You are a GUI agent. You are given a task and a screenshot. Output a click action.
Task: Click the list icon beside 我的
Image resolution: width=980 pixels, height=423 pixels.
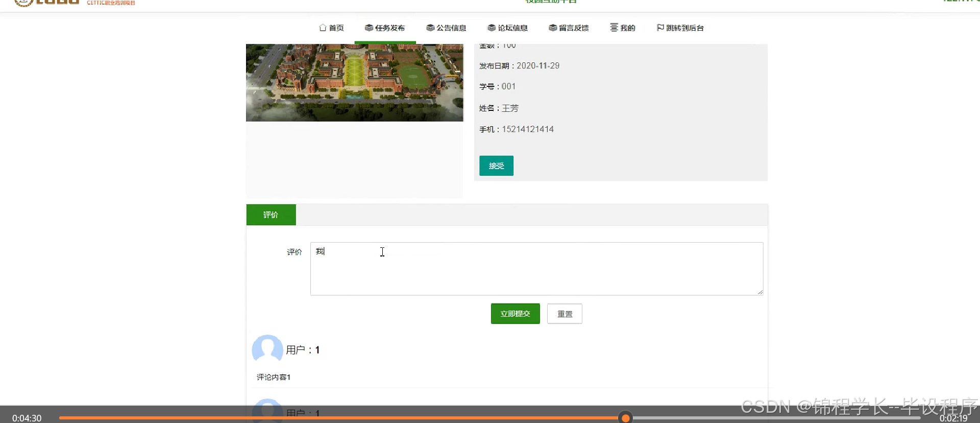pyautogui.click(x=614, y=28)
